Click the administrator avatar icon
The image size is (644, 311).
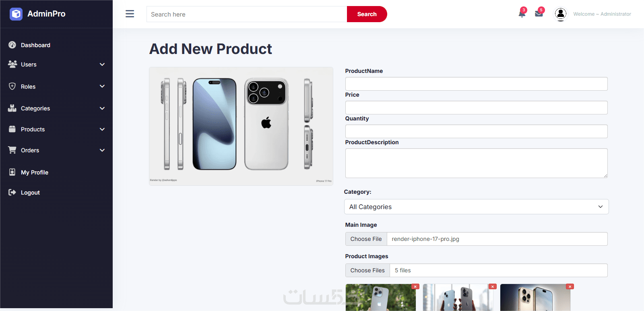pyautogui.click(x=561, y=14)
